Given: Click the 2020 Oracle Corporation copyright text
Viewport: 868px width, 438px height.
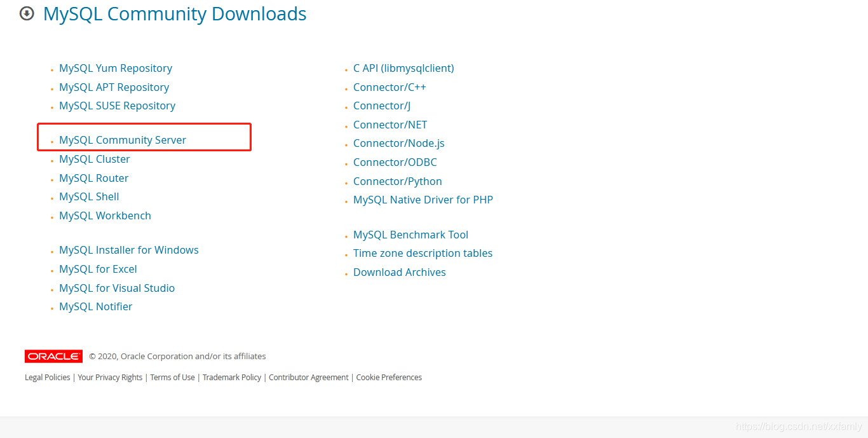Looking at the screenshot, I should (177, 357).
